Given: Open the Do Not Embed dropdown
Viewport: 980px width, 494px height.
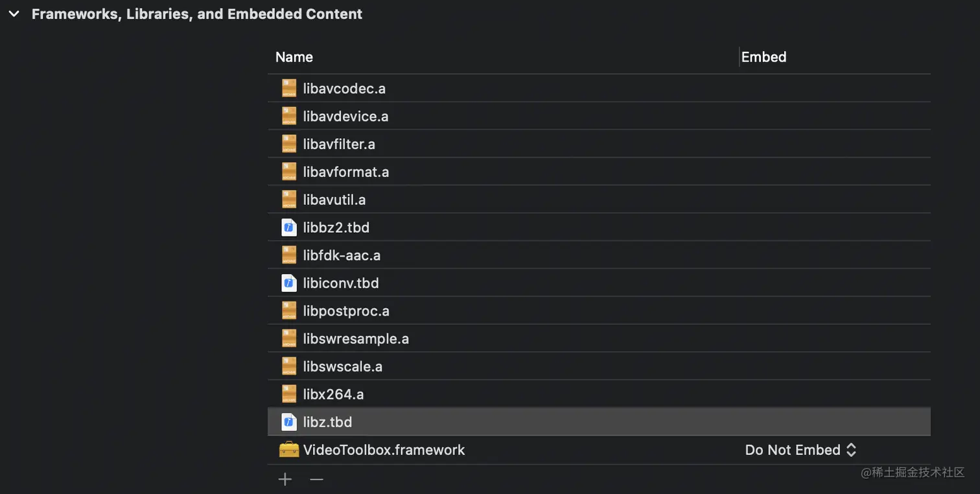Looking at the screenshot, I should point(801,450).
